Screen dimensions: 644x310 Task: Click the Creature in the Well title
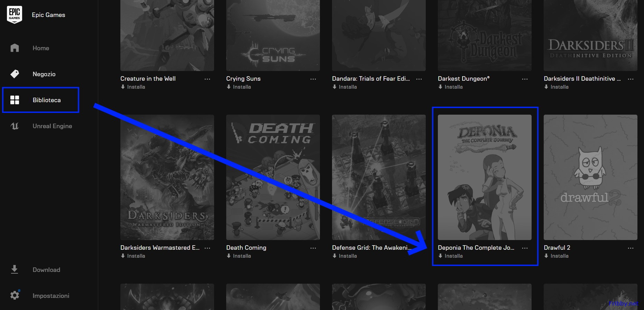tap(148, 79)
